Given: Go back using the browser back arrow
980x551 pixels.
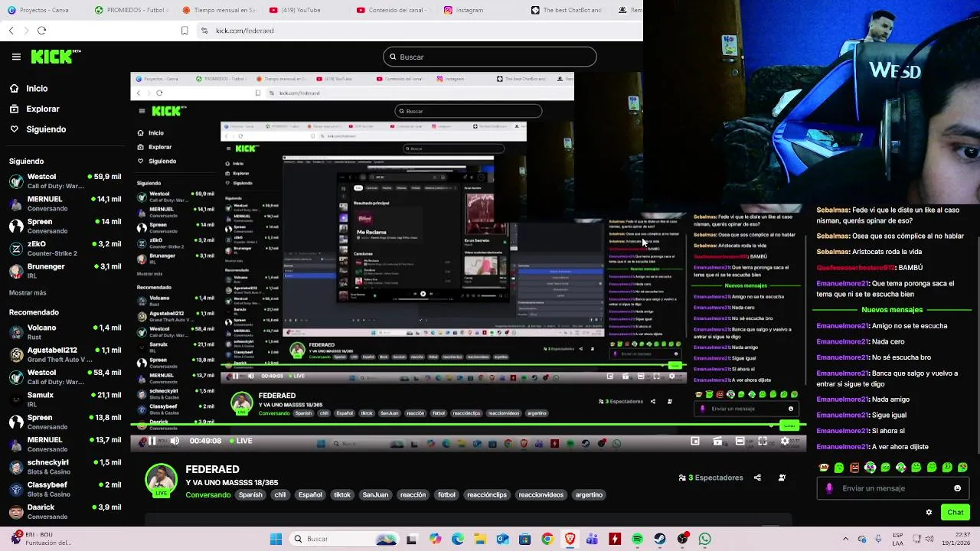Looking at the screenshot, I should (11, 31).
